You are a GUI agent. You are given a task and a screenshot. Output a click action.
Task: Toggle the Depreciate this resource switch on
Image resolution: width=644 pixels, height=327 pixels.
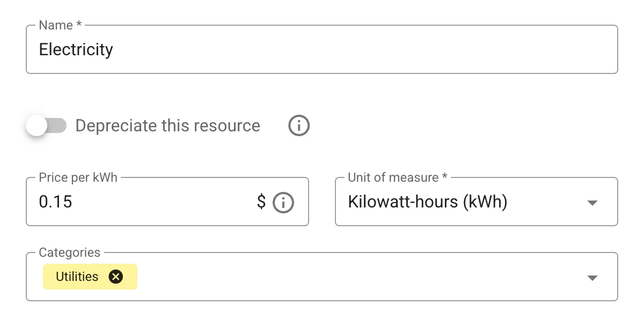[x=46, y=125]
